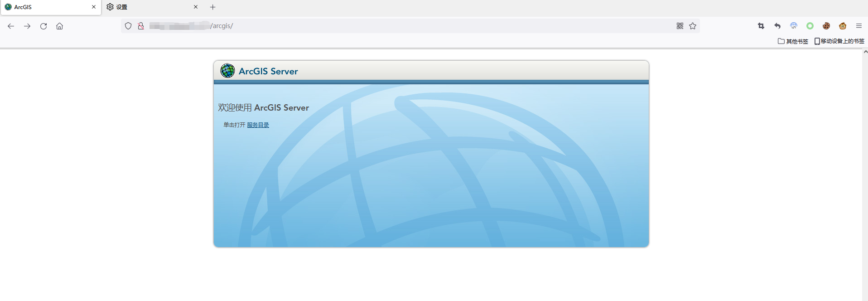
Task: Open tracking protection shield info
Action: tap(128, 26)
